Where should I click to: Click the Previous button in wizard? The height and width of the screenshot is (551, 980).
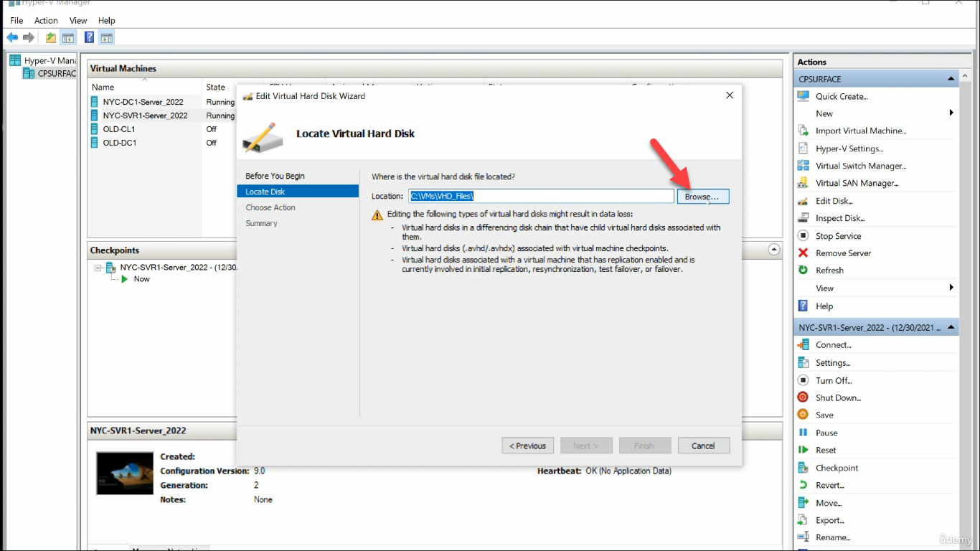tap(528, 446)
